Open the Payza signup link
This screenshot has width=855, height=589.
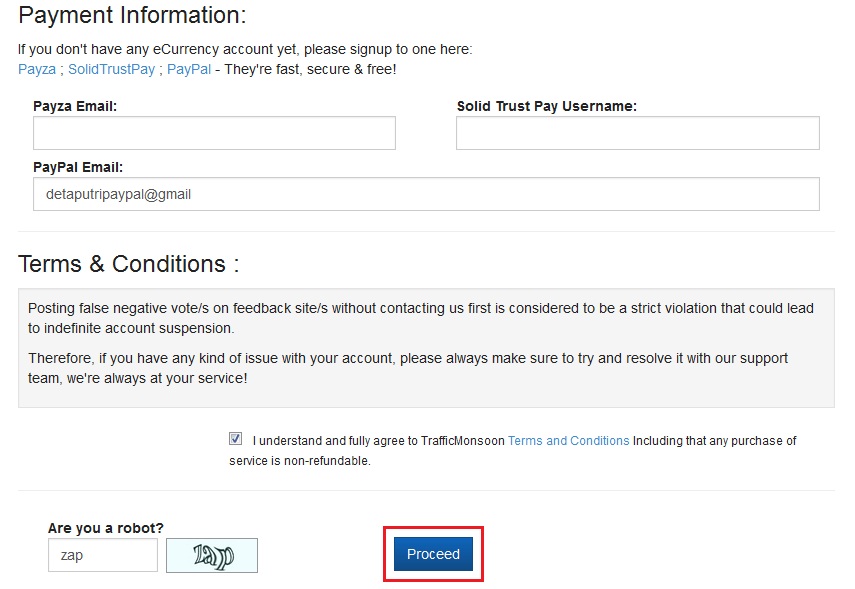(37, 69)
